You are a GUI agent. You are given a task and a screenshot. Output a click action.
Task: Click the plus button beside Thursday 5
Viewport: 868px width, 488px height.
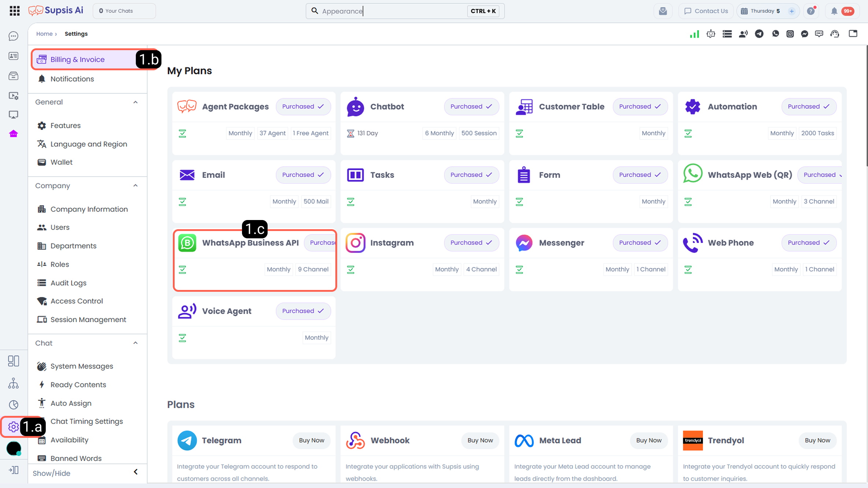791,11
